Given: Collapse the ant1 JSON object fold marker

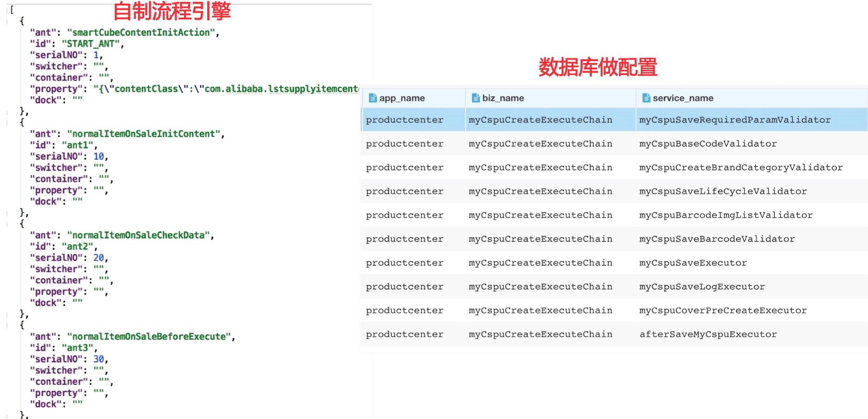Looking at the screenshot, I should 6,122.
